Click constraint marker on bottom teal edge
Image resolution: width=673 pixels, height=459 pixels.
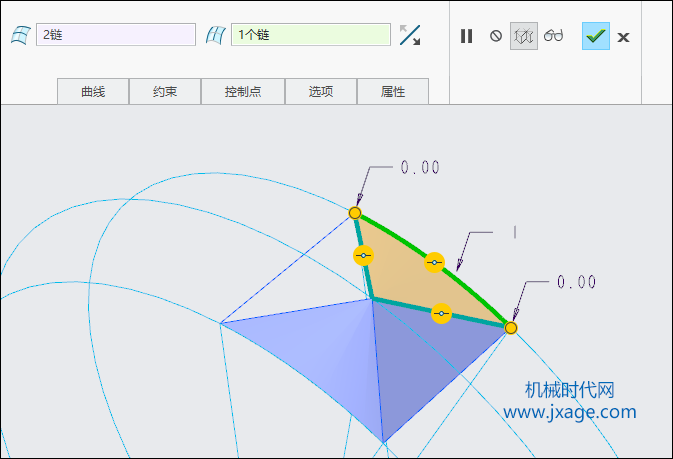click(x=441, y=313)
